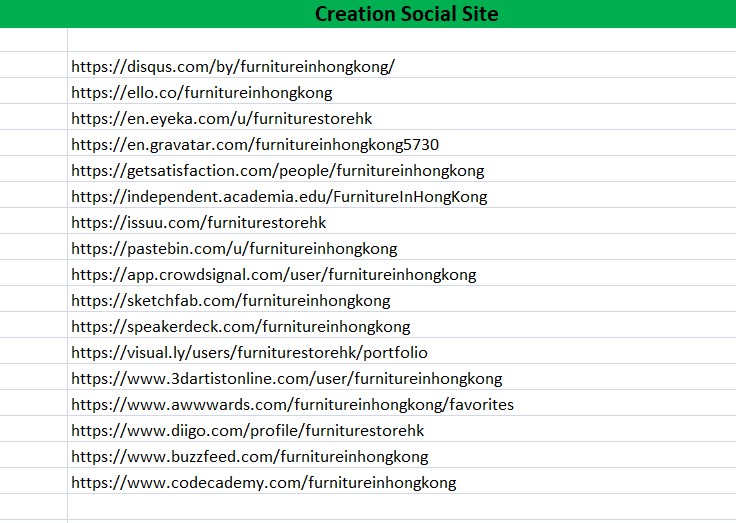Click the speakerdeck.com furnitureinhongkong URL
Viewport: 736px width, 523px height.
241,327
